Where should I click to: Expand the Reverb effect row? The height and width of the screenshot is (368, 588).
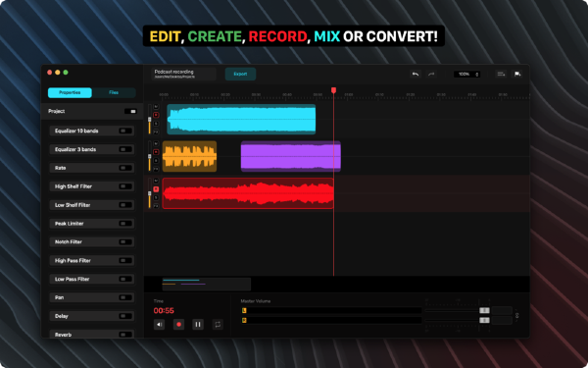(92, 335)
